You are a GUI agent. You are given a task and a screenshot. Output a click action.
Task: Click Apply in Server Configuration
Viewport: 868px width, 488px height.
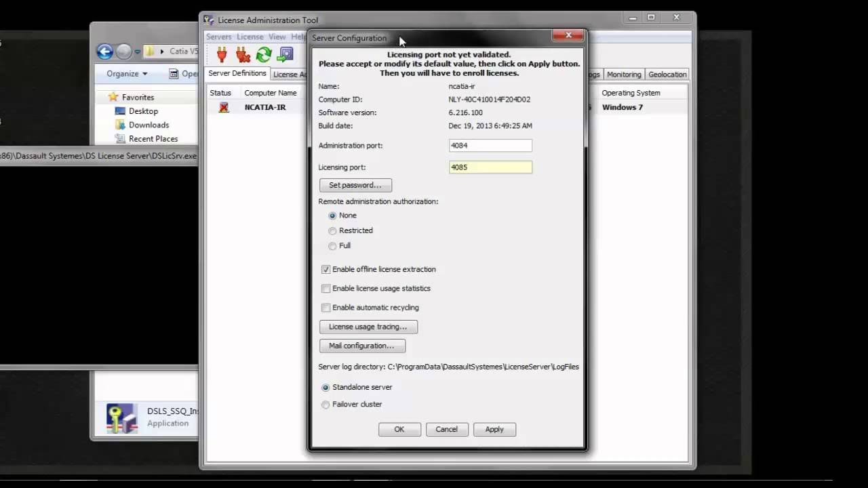coord(494,429)
